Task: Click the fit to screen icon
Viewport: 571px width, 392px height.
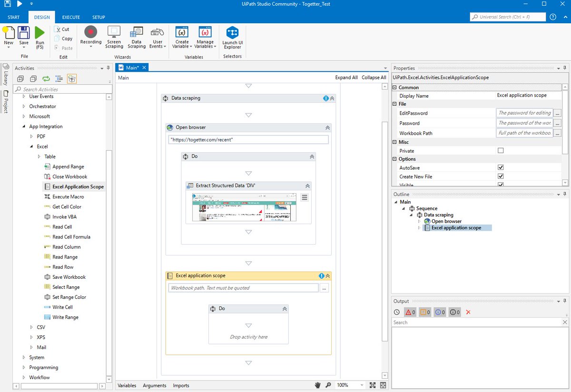Action: click(373, 385)
